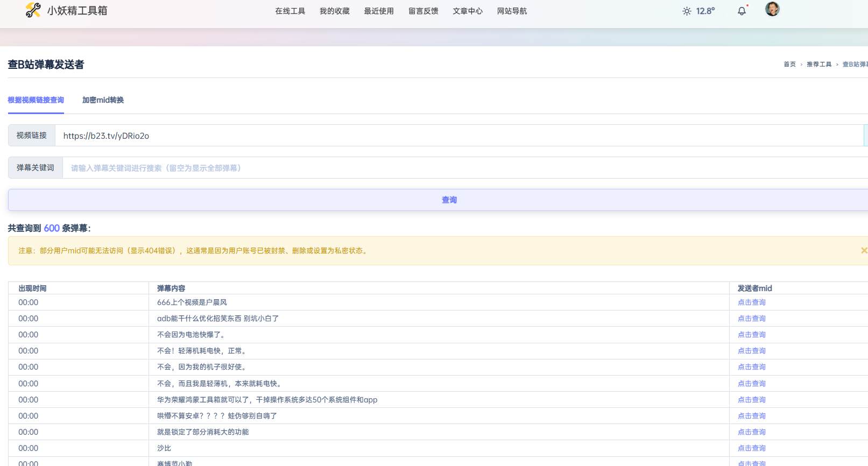Go to 首页 breadcrumb link
Viewport: 868px width, 466px height.
(789, 65)
